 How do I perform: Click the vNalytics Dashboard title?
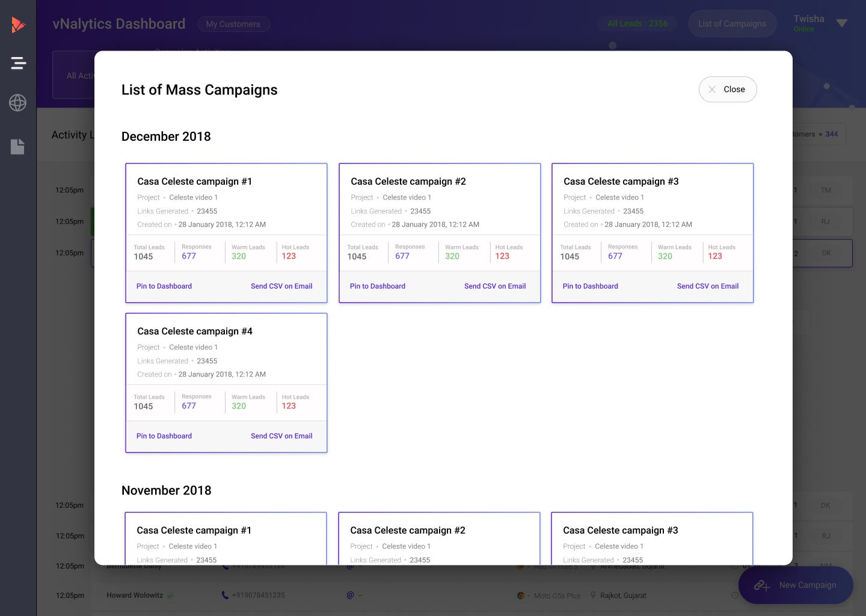pyautogui.click(x=119, y=24)
